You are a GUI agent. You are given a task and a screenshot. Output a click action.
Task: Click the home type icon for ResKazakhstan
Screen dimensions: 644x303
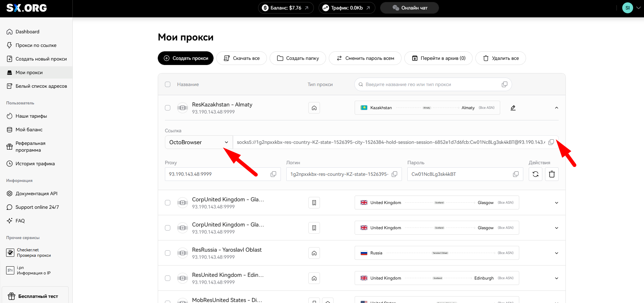pyautogui.click(x=314, y=108)
